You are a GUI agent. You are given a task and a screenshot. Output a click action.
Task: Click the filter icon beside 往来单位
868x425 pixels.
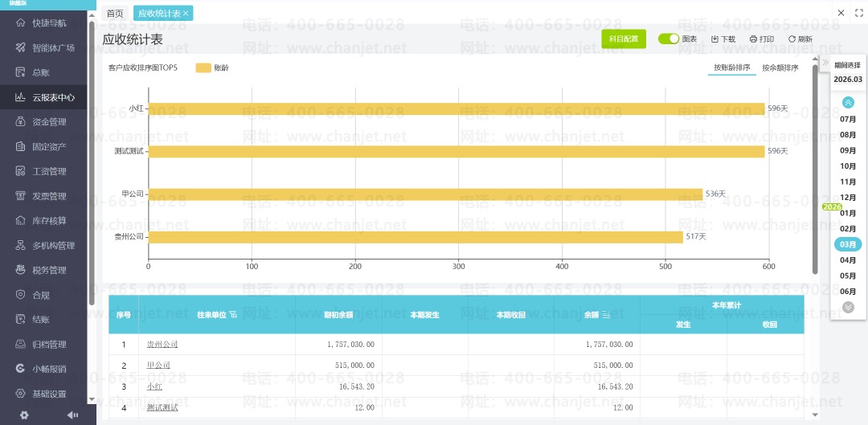(233, 315)
